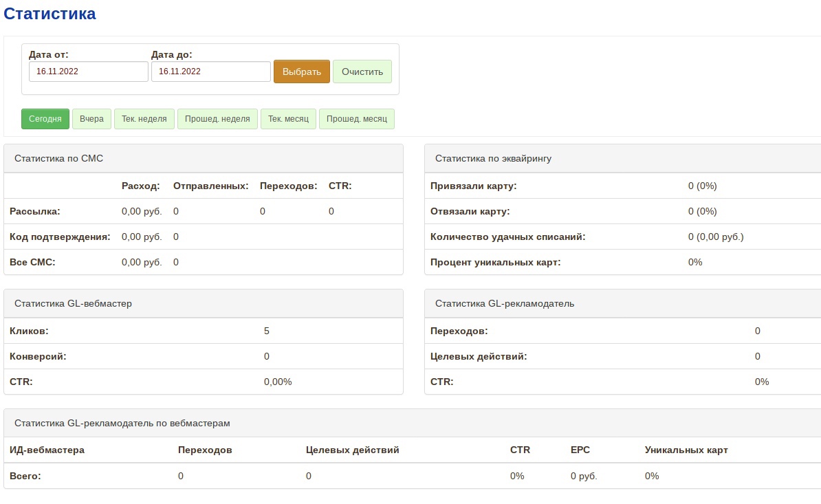Select the 'Сегодня' period filter
This screenshot has width=821, height=504.
click(x=45, y=119)
